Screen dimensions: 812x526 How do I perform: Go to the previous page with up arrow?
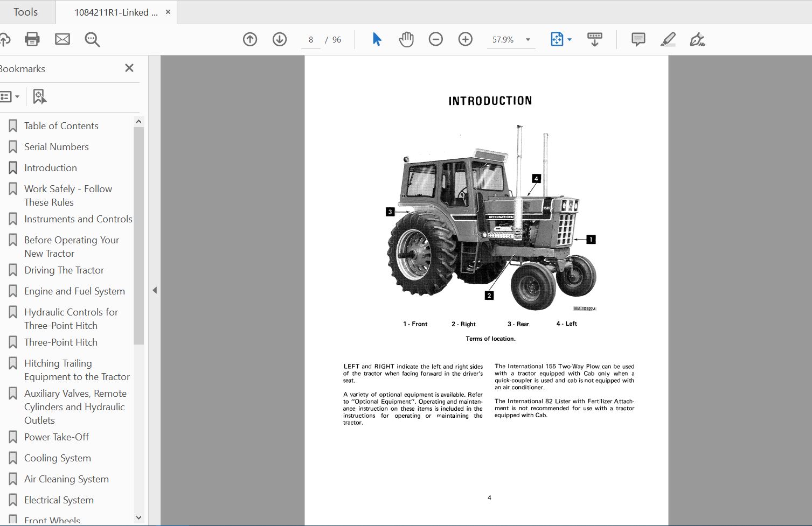click(x=249, y=39)
